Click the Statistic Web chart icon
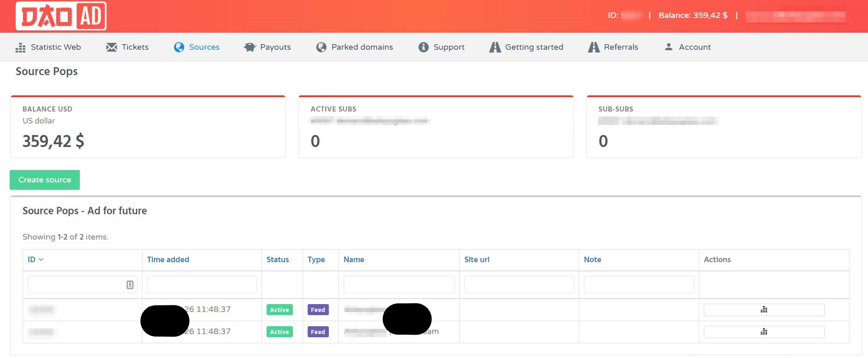 click(x=20, y=47)
